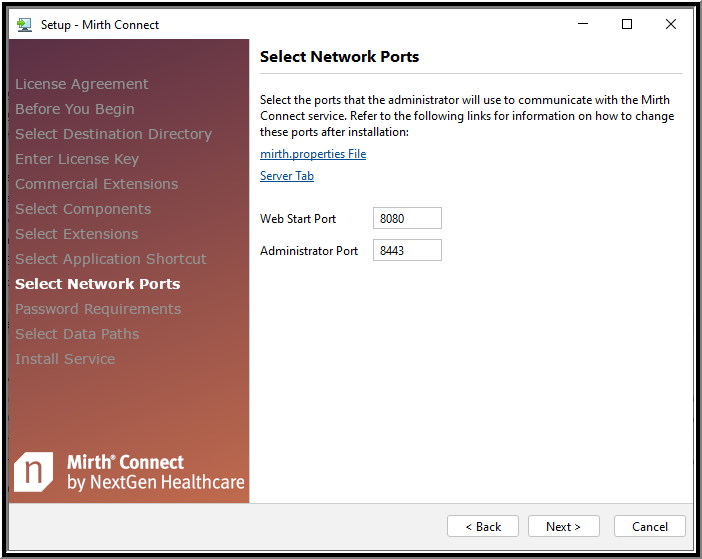
Task: Click the Setup - Mirth Connect window title
Action: pos(100,25)
